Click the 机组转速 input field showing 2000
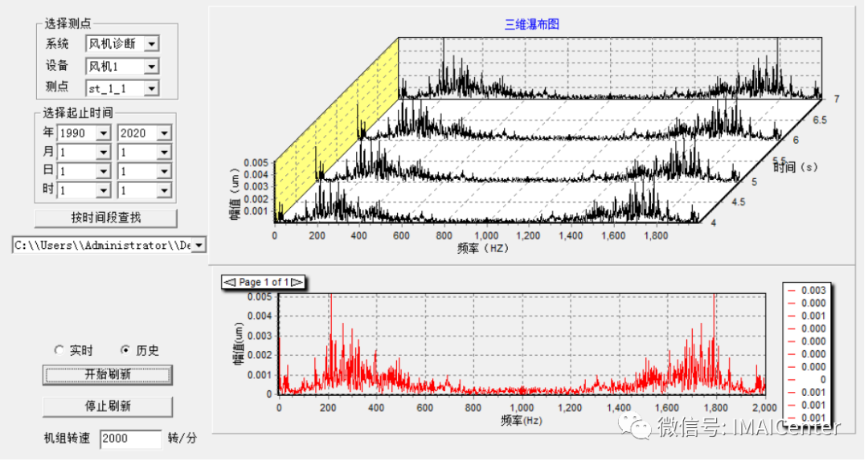Viewport: 868px width, 465px height. pos(130,438)
